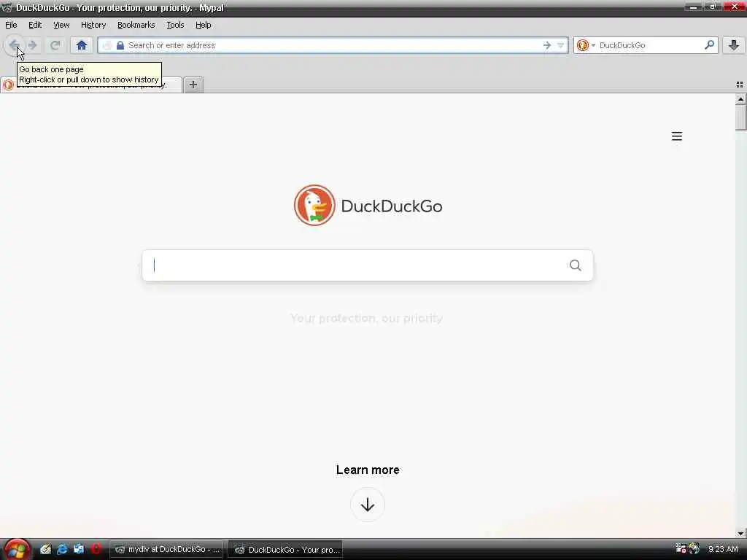Go forward one page arrow button
This screenshot has width=747, height=560.
[x=33, y=45]
